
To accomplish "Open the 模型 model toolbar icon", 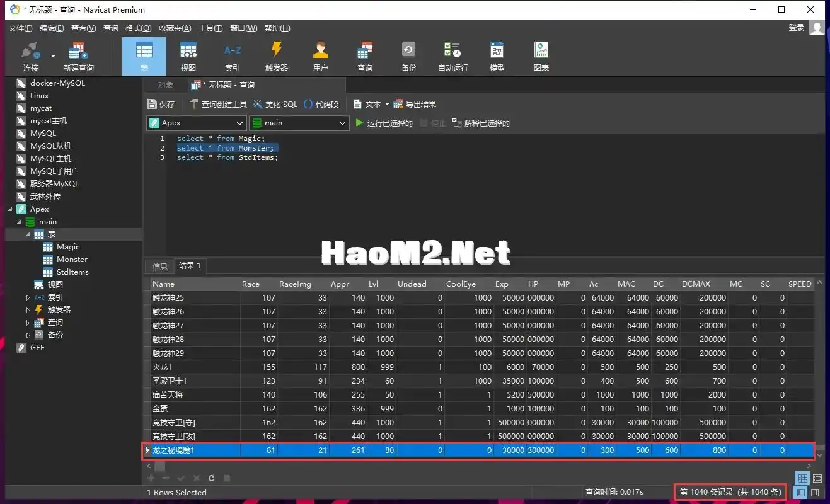I will click(x=497, y=57).
